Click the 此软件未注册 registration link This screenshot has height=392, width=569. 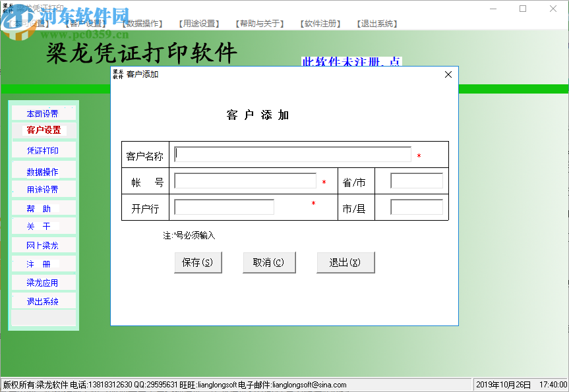tap(352, 61)
